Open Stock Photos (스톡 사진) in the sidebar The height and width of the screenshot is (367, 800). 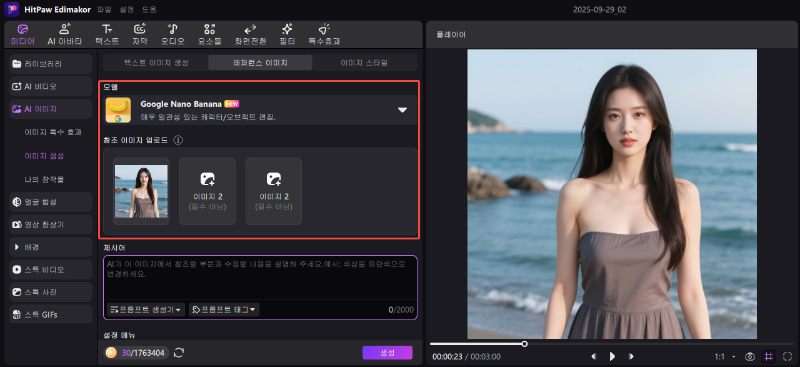pyautogui.click(x=51, y=292)
